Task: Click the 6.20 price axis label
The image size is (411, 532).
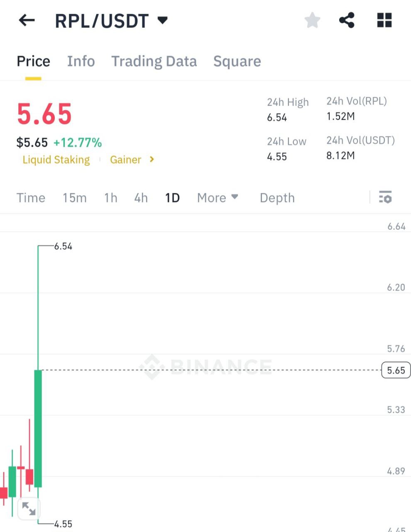Action: (x=396, y=288)
